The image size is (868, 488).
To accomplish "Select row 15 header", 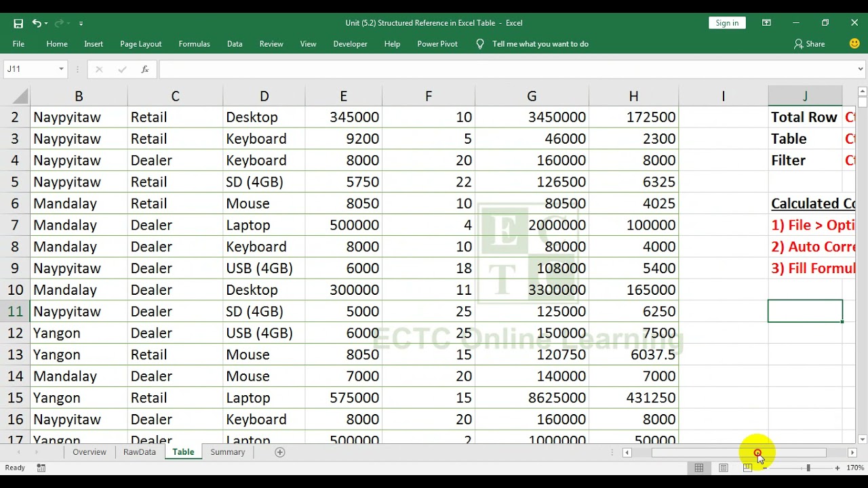I will coord(15,398).
